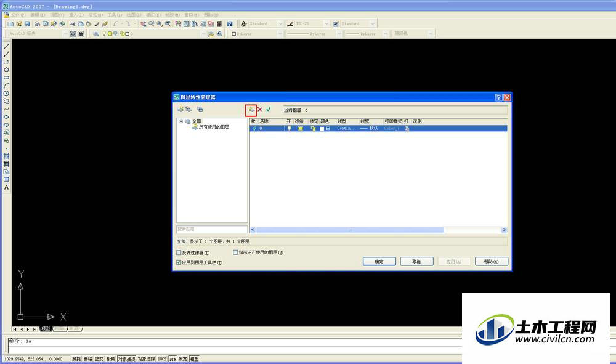Open the 文件 menu
This screenshot has height=364, width=616.
point(18,15)
